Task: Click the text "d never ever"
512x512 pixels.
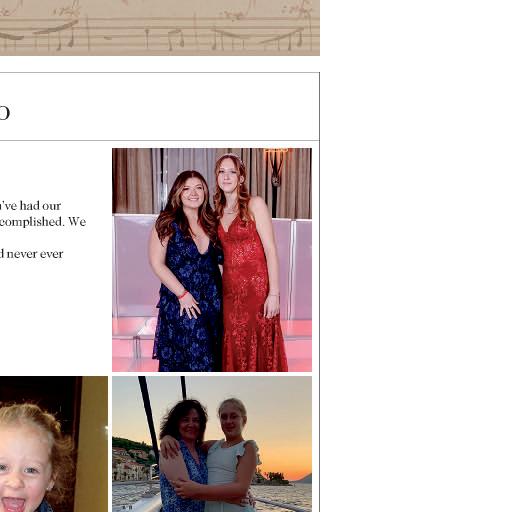Action: tap(32, 254)
